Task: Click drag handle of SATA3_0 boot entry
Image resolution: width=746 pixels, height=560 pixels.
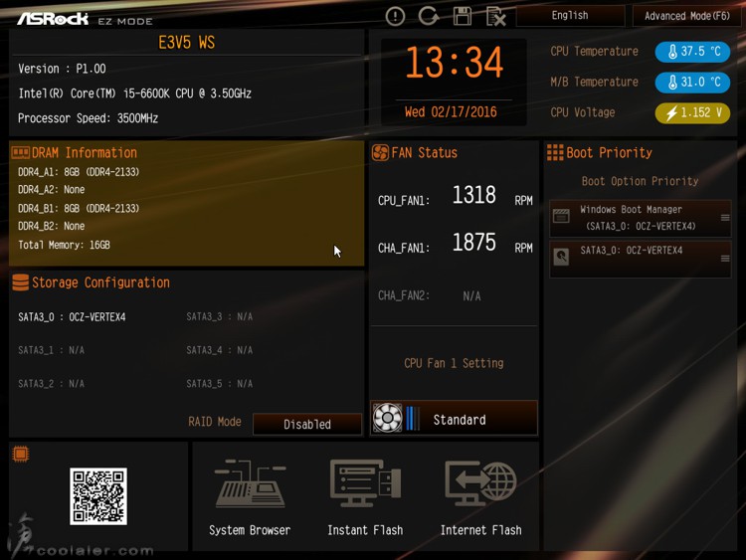Action: point(725,259)
